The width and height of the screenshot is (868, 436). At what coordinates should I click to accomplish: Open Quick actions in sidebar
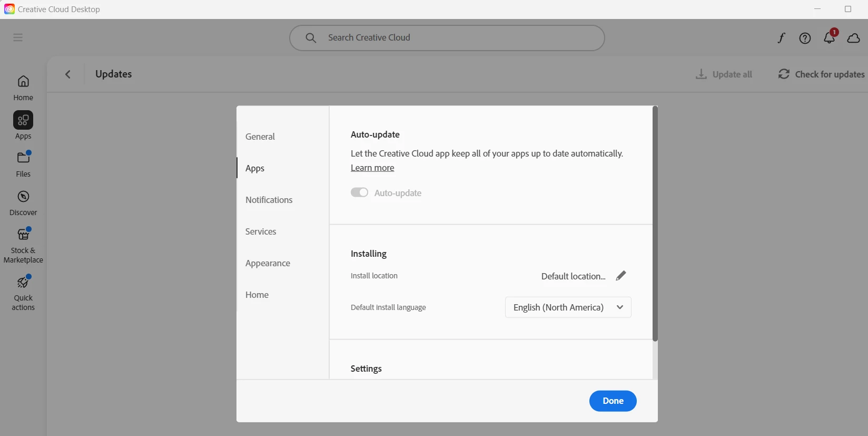pyautogui.click(x=23, y=293)
